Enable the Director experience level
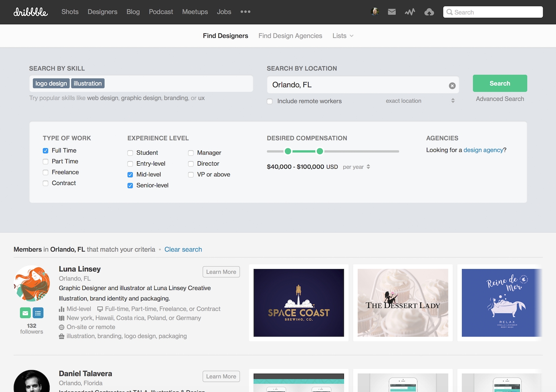The height and width of the screenshot is (392, 556). [191, 164]
